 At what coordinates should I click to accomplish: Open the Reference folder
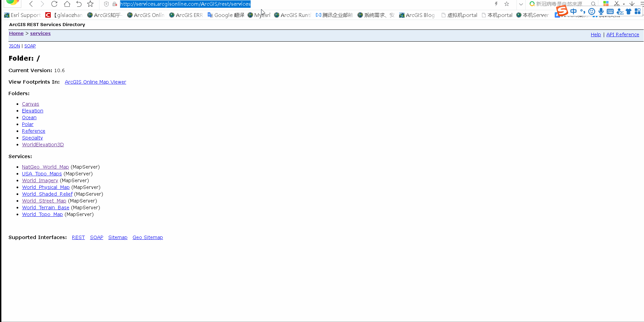33,131
